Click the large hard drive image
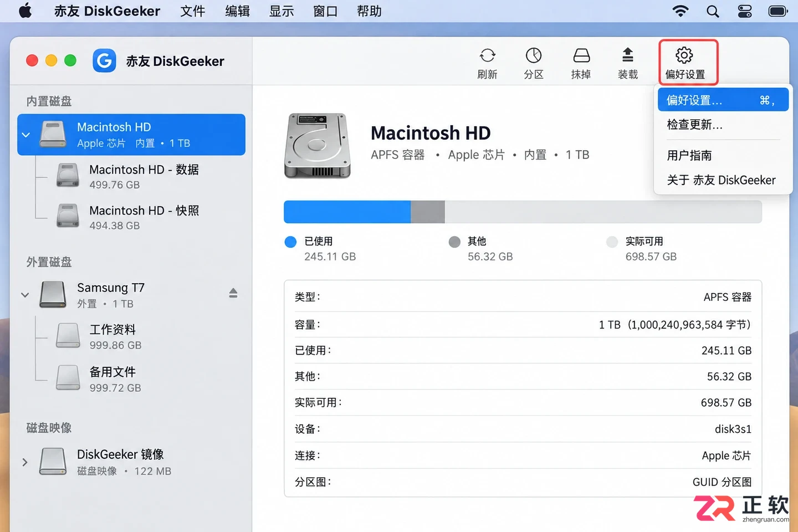798x532 pixels. (x=318, y=146)
